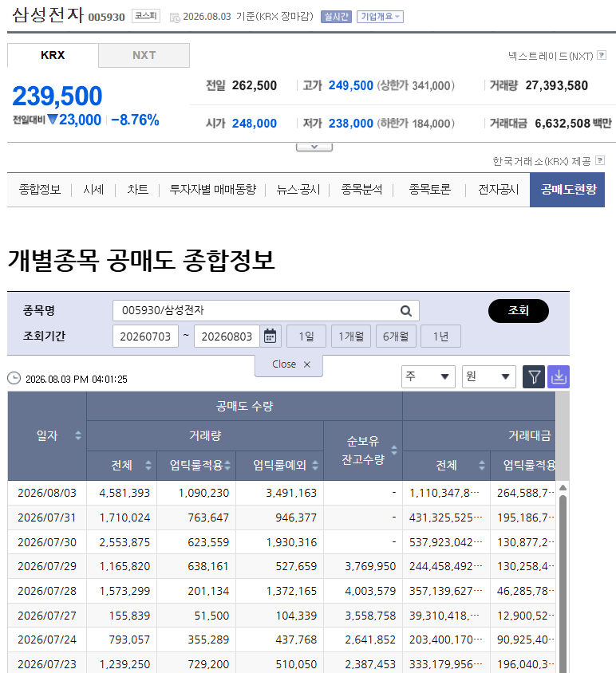Click the clock icon beside the timestamp
Screen dimensions: 616x673
tap(14, 378)
